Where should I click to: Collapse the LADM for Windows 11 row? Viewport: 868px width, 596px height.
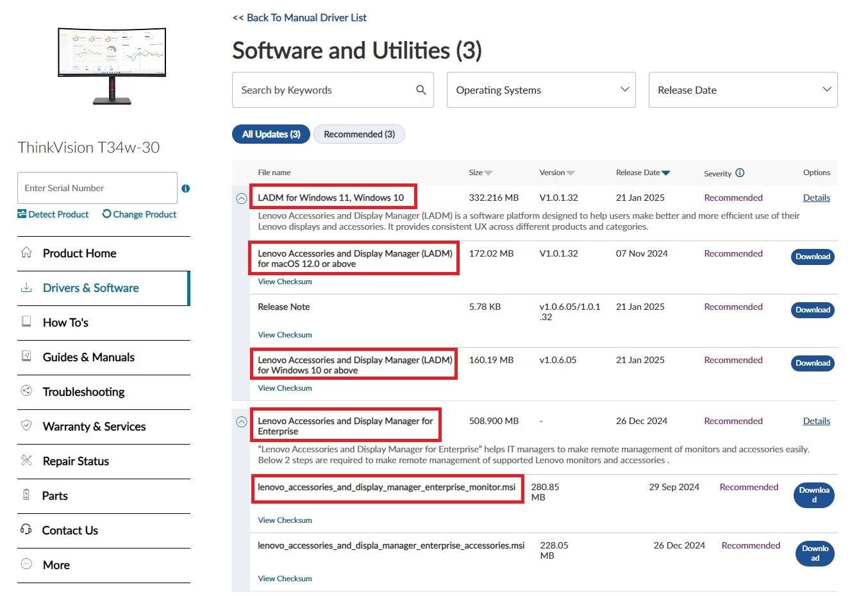[x=241, y=199]
